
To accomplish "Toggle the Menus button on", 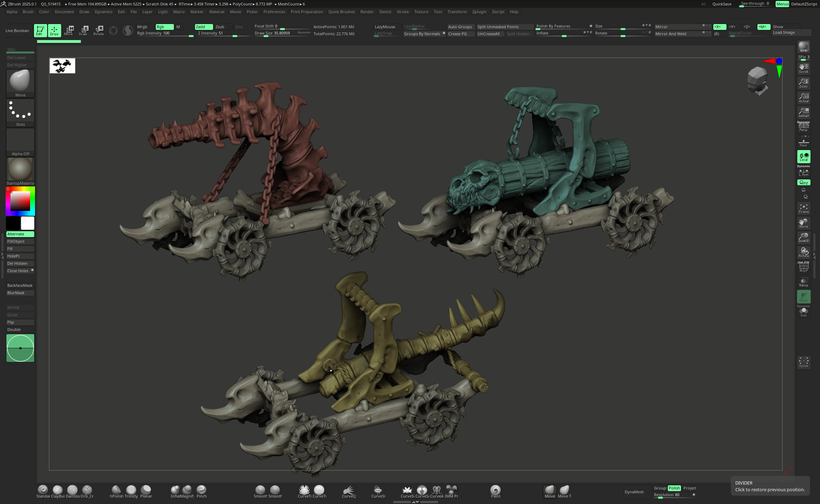I will 782,4.
